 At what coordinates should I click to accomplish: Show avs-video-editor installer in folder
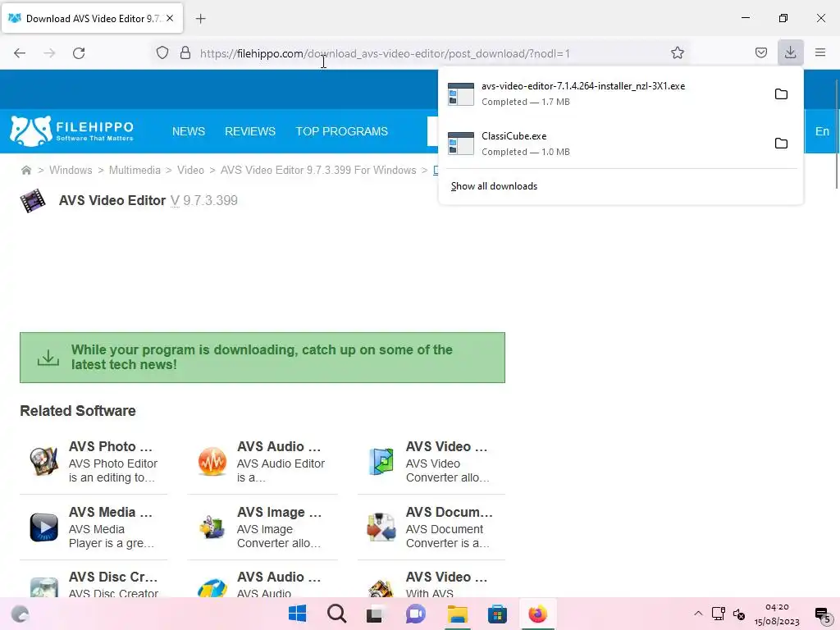(x=781, y=94)
